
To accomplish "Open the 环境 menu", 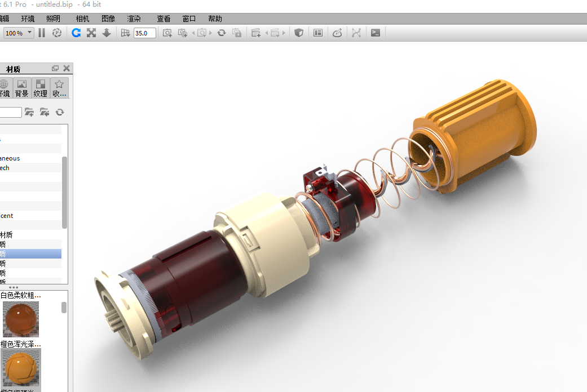I will click(x=28, y=19).
